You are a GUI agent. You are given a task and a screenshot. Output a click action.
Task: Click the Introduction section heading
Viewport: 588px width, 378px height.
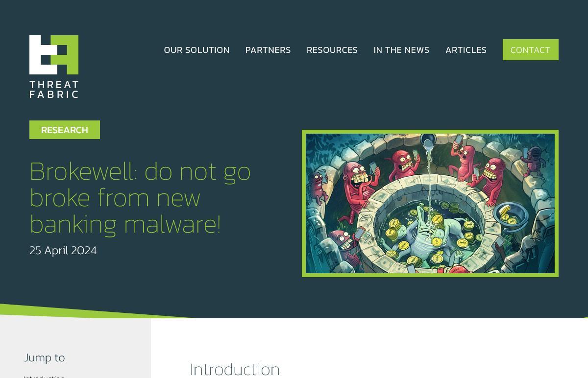click(x=235, y=369)
